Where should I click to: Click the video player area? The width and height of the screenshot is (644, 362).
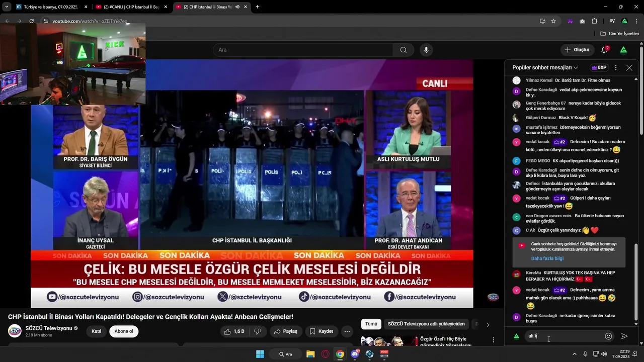252,184
